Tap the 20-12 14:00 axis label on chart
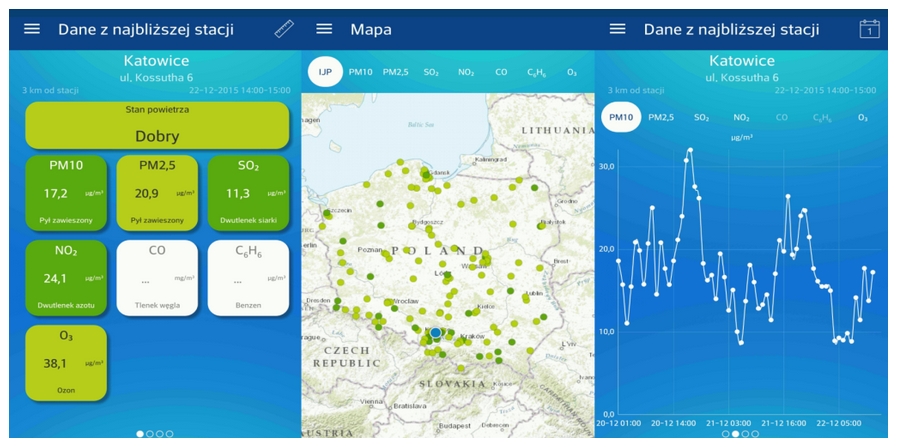This screenshot has width=898, height=447. tap(676, 423)
